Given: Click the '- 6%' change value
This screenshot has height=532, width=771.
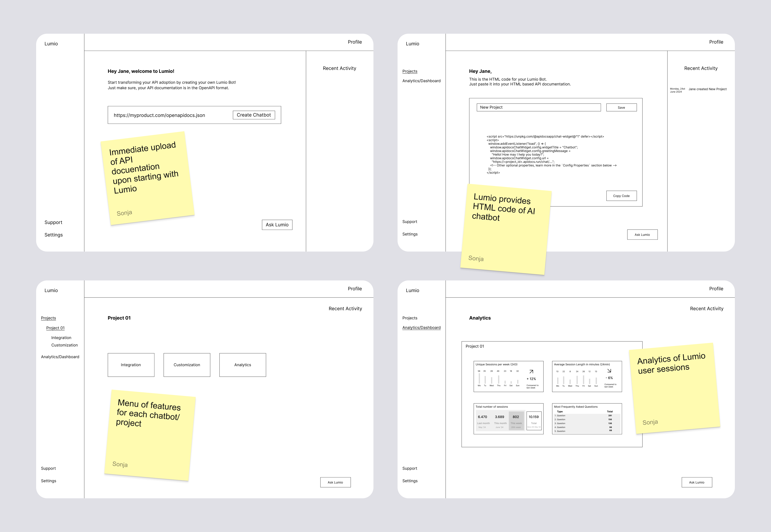Looking at the screenshot, I should point(609,378).
